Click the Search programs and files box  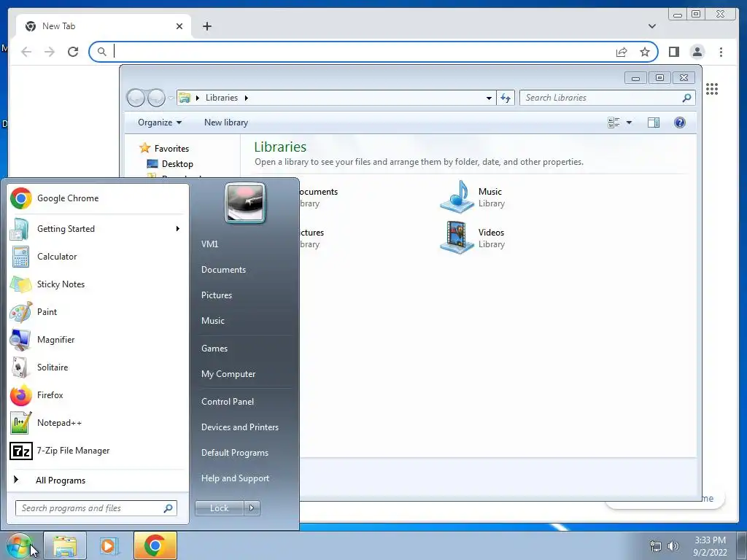96,508
